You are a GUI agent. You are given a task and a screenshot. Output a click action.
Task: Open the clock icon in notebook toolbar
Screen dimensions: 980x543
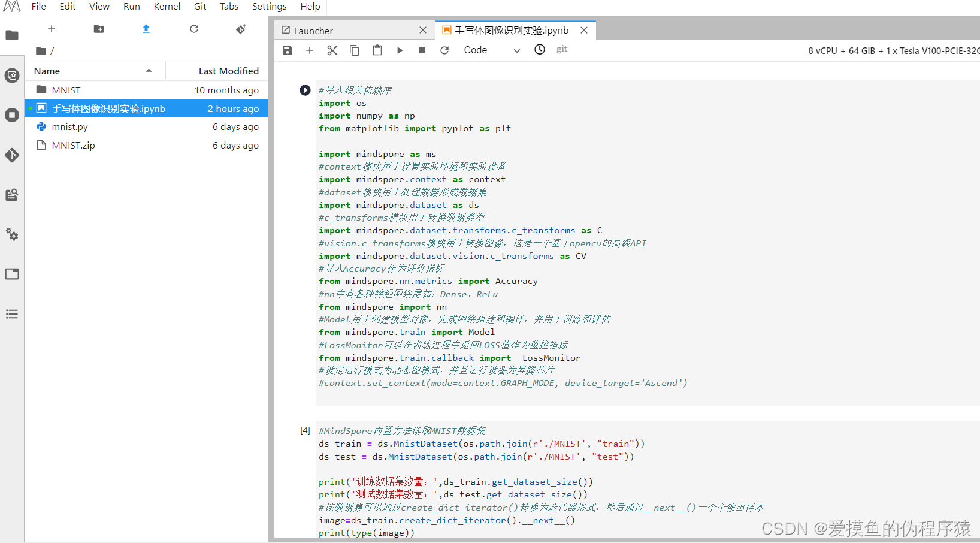click(540, 50)
